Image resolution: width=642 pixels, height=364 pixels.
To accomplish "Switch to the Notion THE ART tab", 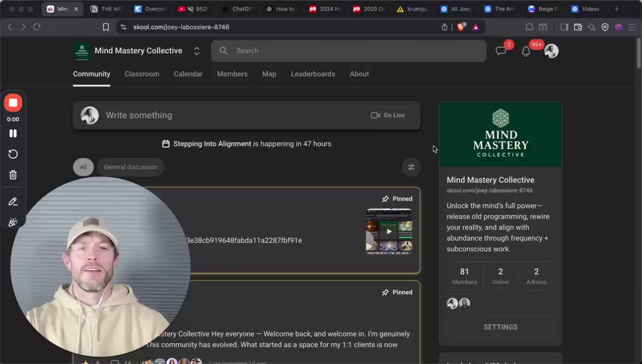I will pyautogui.click(x=107, y=9).
